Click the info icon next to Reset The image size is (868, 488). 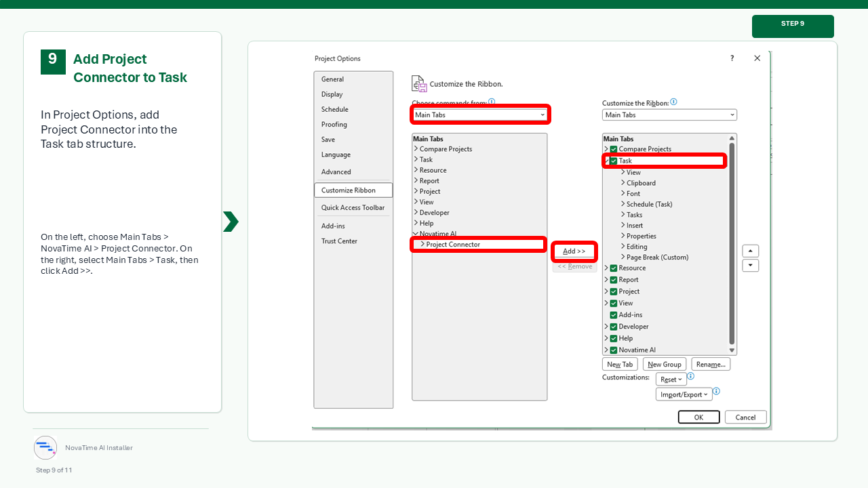pyautogui.click(x=690, y=376)
